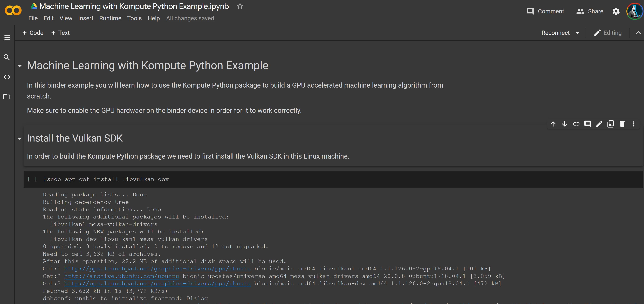This screenshot has height=304, width=644.
Task: Open the Runtime menu
Action: click(x=110, y=18)
